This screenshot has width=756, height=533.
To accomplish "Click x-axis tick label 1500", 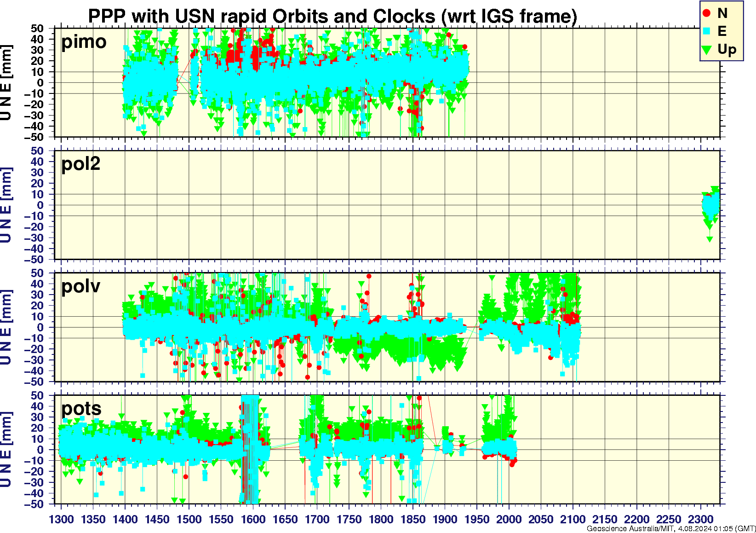I will pyautogui.click(x=189, y=519).
